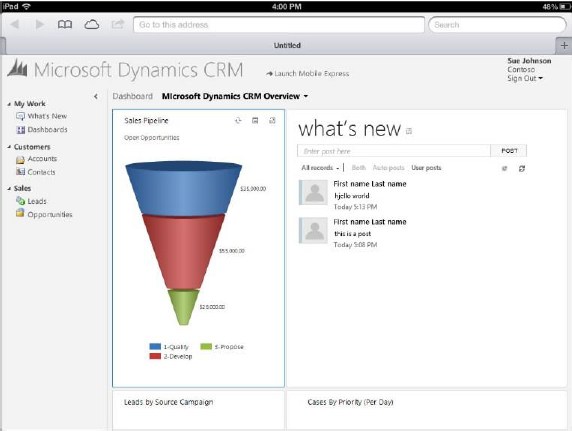Open the bookmarks book icon
Screen dimensions: 572x431
pos(65,24)
